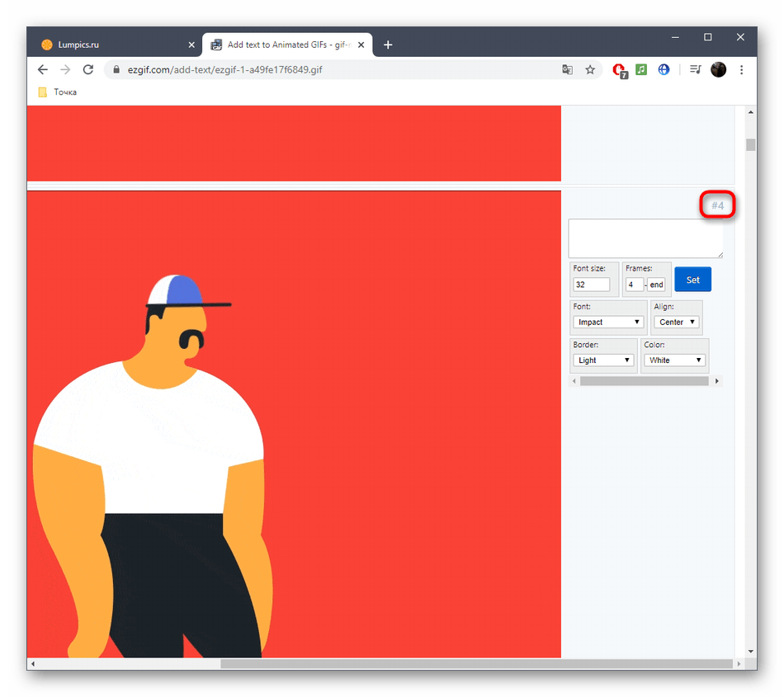Select the Add text to Animated GIFs tab
The width and height of the screenshot is (784, 697).
[286, 45]
